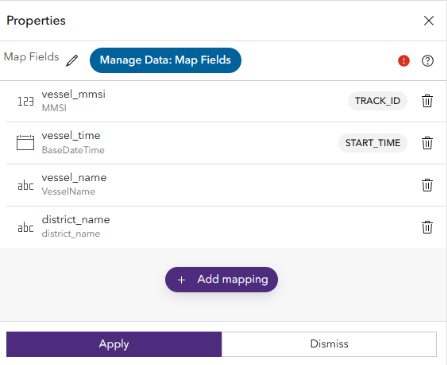This screenshot has height=365, width=447.
Task: Open the help question mark icon
Action: 427,61
